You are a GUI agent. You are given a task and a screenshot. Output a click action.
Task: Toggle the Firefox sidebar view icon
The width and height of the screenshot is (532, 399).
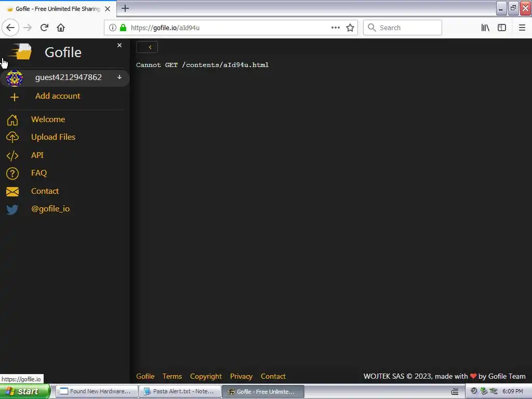click(502, 28)
